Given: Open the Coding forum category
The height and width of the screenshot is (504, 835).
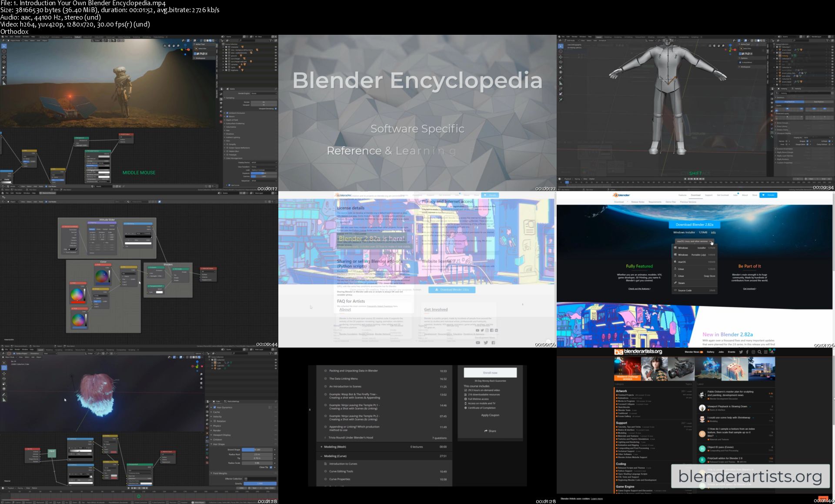Looking at the screenshot, I should 621,464.
